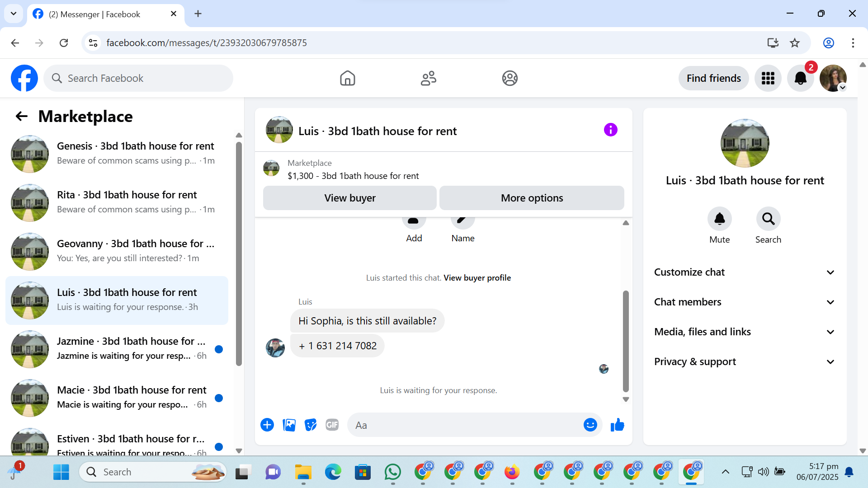Open WhatsApp from the taskbar
The image size is (868, 488).
392,472
